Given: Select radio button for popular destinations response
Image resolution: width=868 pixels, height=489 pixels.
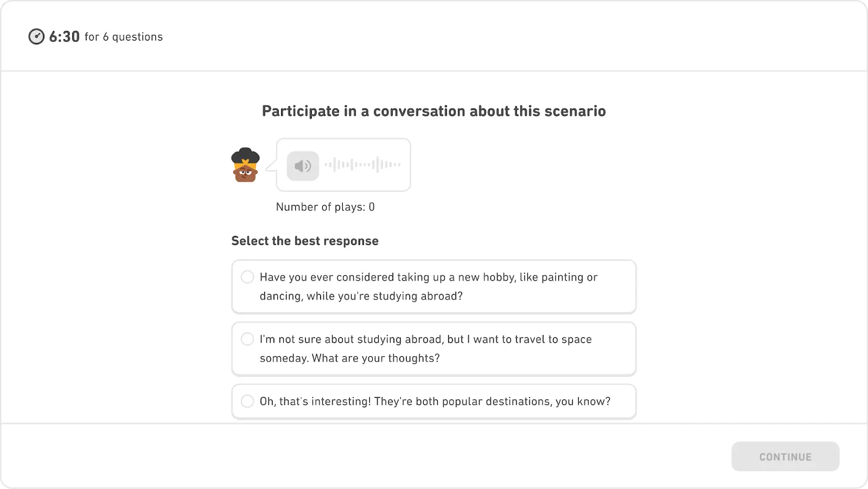Looking at the screenshot, I should [x=247, y=401].
